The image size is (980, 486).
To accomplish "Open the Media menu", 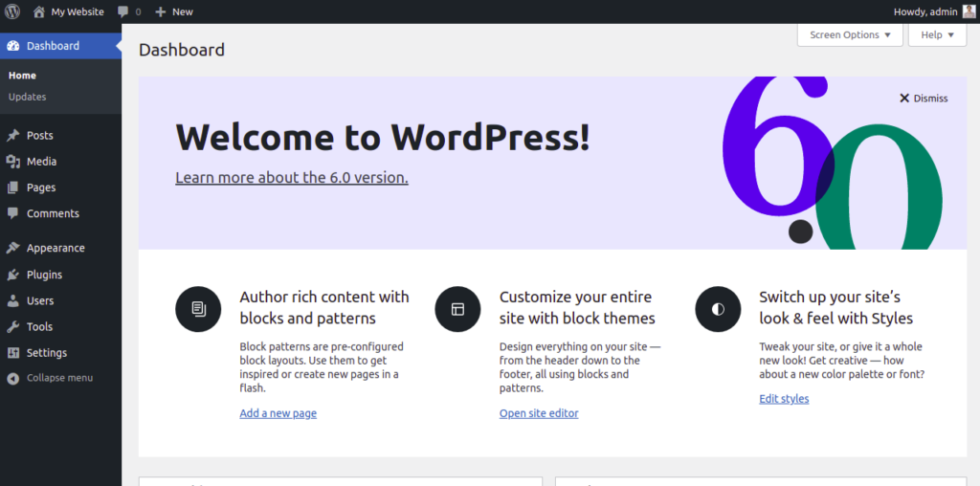I will tap(60, 162).
